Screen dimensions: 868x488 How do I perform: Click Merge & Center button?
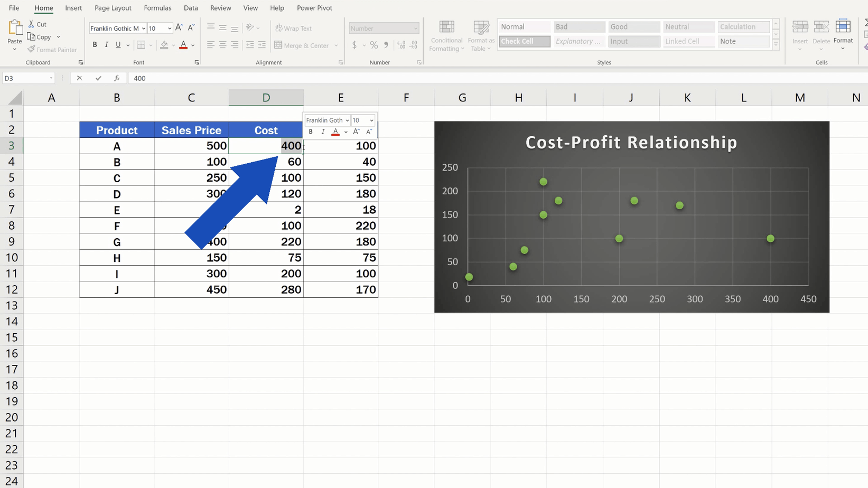(x=302, y=45)
